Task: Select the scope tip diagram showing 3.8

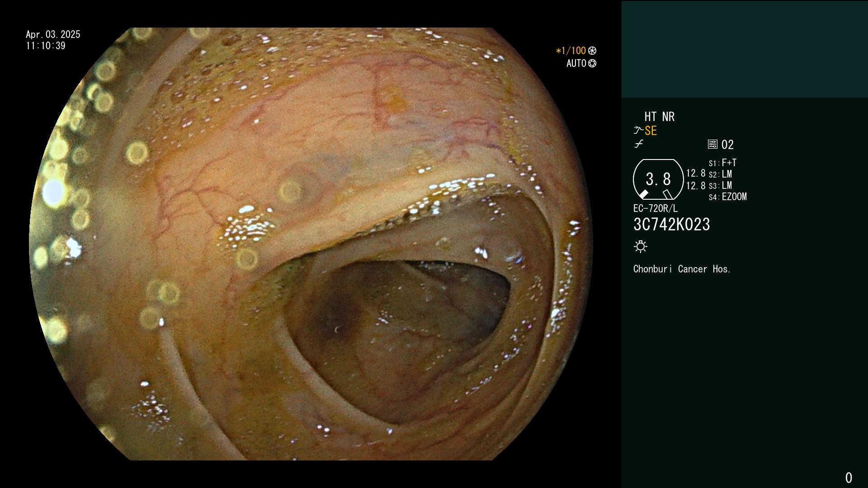Action: coord(658,179)
